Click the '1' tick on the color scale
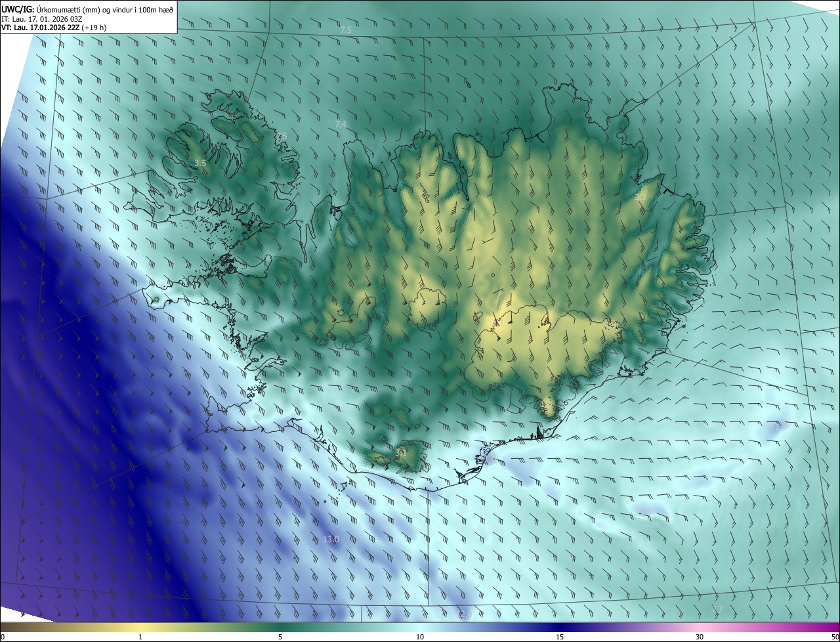Image resolution: width=840 pixels, height=642 pixels. [140, 637]
